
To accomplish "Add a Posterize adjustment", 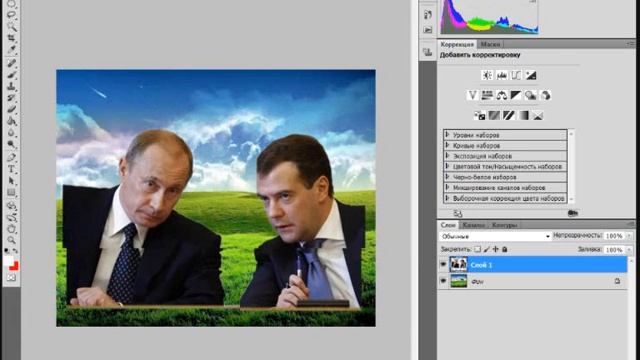I will [494, 116].
